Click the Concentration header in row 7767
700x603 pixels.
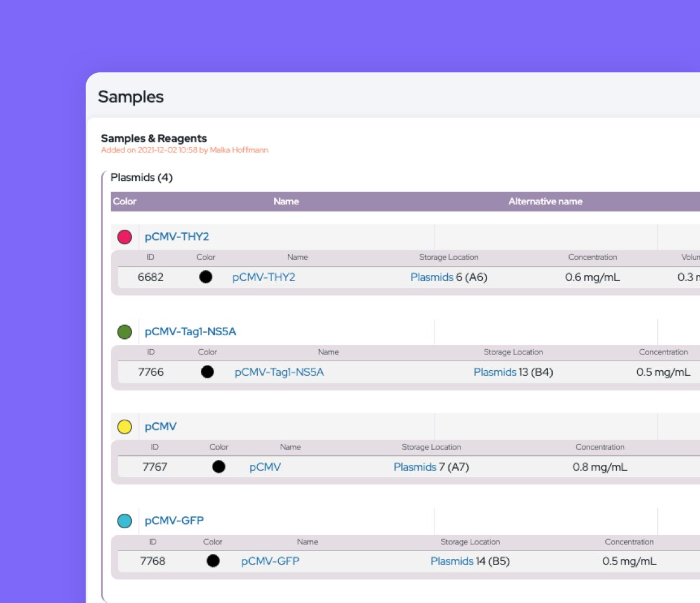pos(600,447)
